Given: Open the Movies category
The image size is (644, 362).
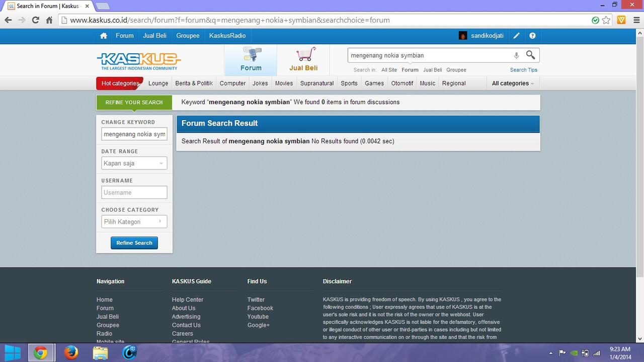Looking at the screenshot, I should [x=284, y=83].
